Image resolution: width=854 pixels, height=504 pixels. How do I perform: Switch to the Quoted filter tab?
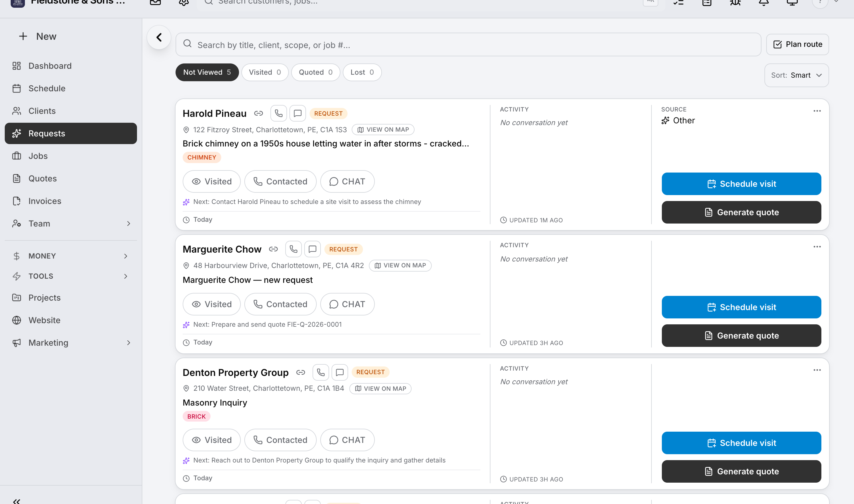tap(316, 72)
